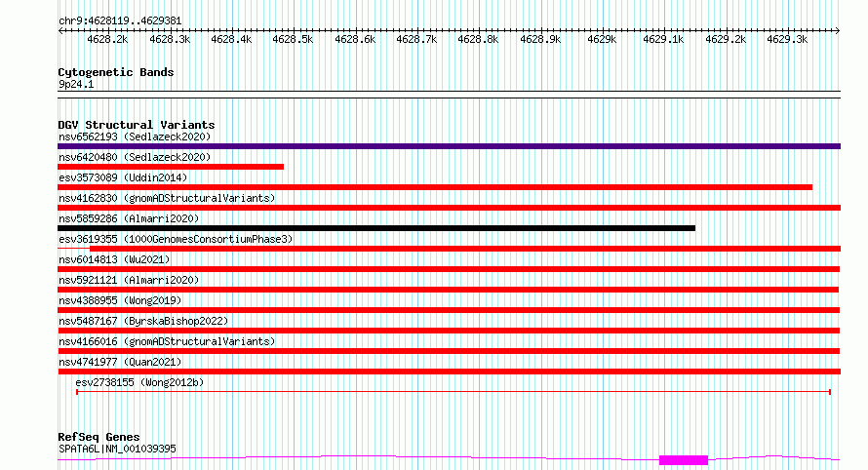Click the black nsv5859286 variant bar

pos(376,228)
